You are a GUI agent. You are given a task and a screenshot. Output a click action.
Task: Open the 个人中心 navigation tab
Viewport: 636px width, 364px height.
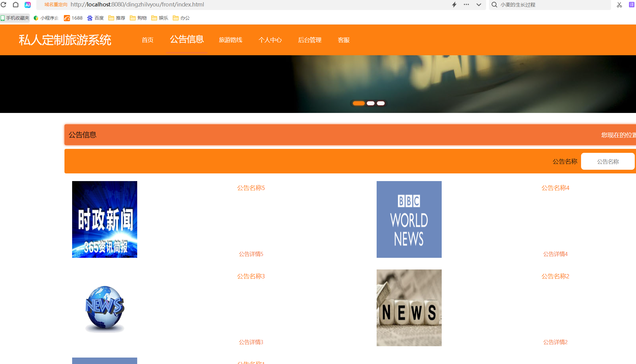tap(270, 40)
